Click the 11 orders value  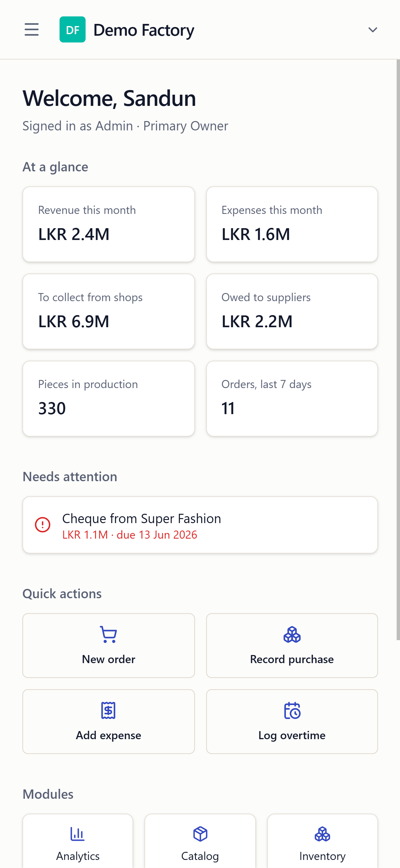coord(228,409)
